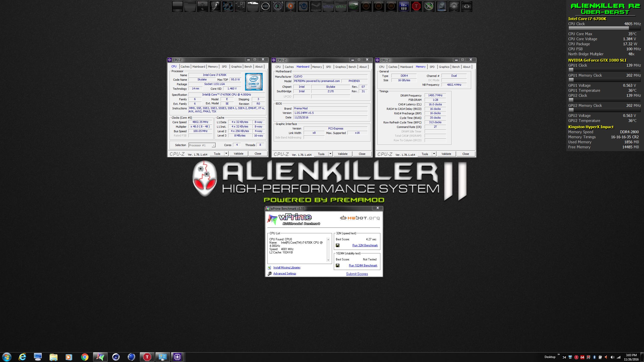The height and width of the screenshot is (362, 644).
Task: Click the wPrime CPU List scrollbar
Action: (328, 250)
